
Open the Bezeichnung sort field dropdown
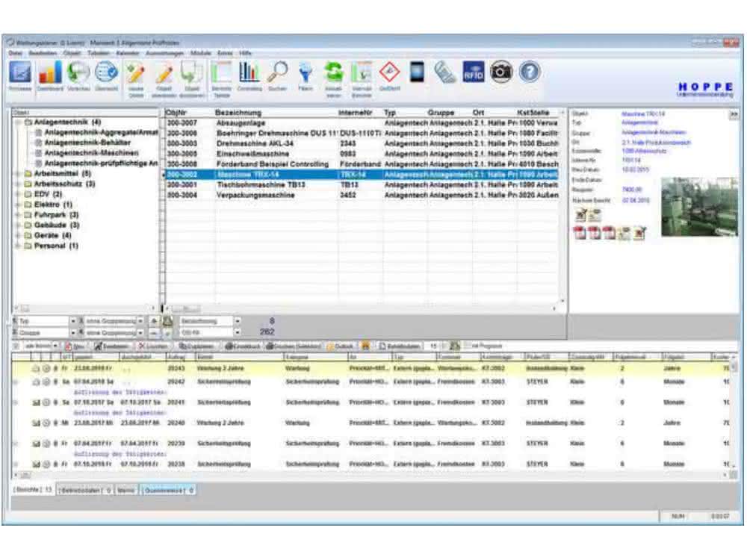point(238,321)
